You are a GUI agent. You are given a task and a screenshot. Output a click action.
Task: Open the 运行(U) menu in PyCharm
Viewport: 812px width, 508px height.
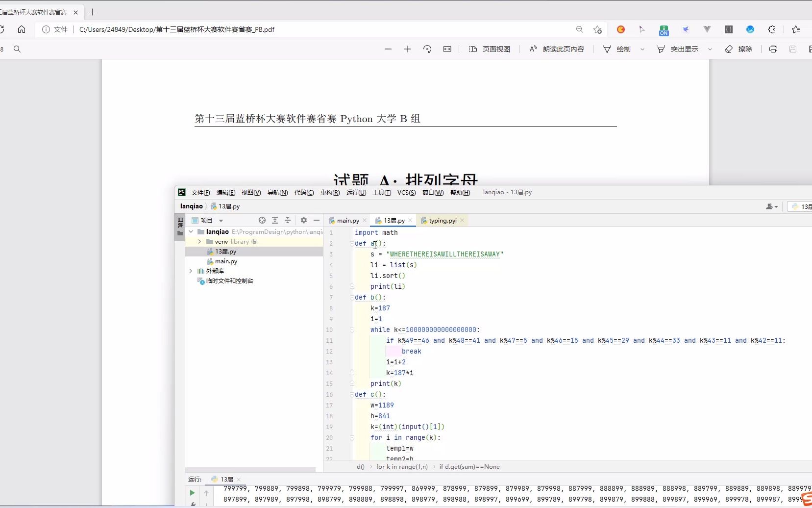click(356, 192)
